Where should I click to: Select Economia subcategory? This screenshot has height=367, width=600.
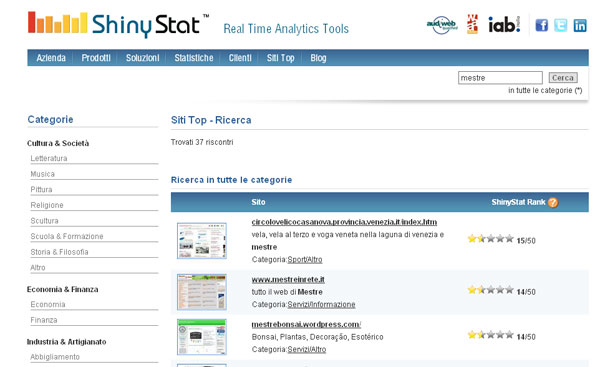pyautogui.click(x=48, y=305)
